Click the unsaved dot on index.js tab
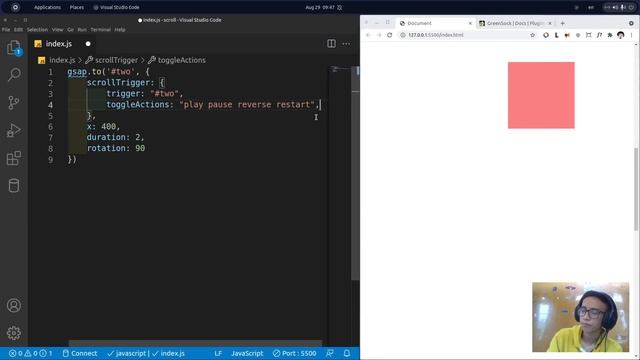 pos(88,44)
